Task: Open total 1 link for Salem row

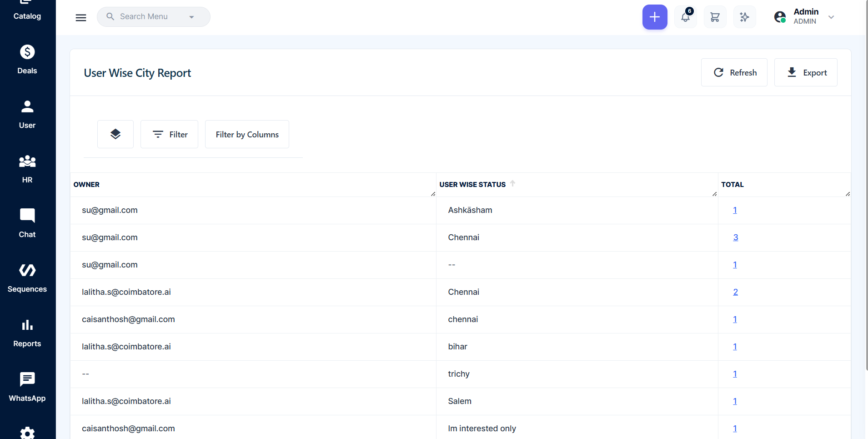Action: click(x=735, y=401)
